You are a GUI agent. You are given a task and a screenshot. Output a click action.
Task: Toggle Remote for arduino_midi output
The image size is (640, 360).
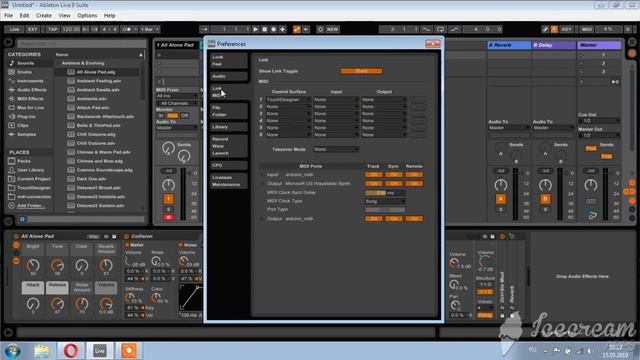click(x=414, y=219)
